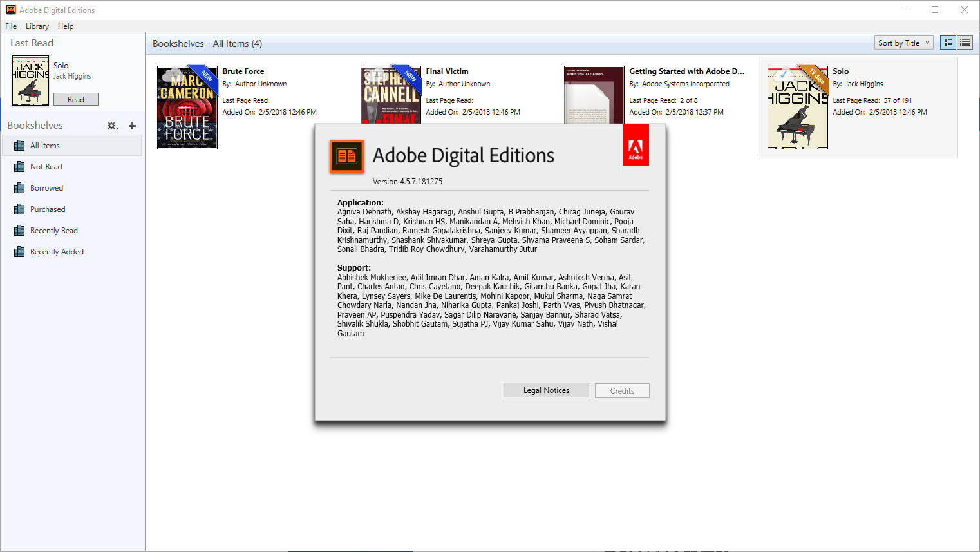Click the Credits button in the dialog
980x552 pixels.
pyautogui.click(x=622, y=391)
